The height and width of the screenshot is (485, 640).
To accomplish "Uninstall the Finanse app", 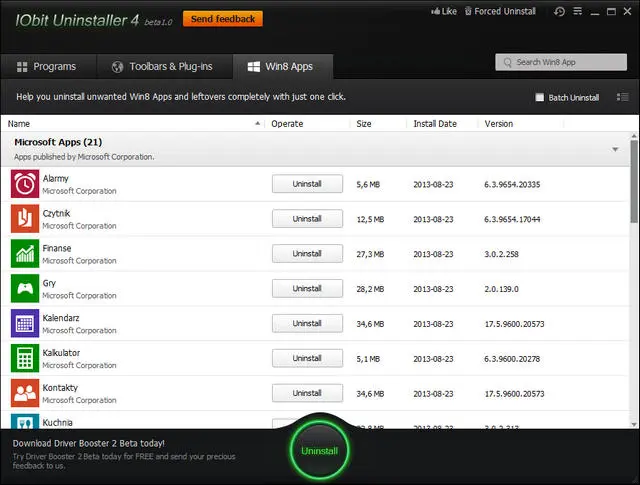I will [x=307, y=254].
